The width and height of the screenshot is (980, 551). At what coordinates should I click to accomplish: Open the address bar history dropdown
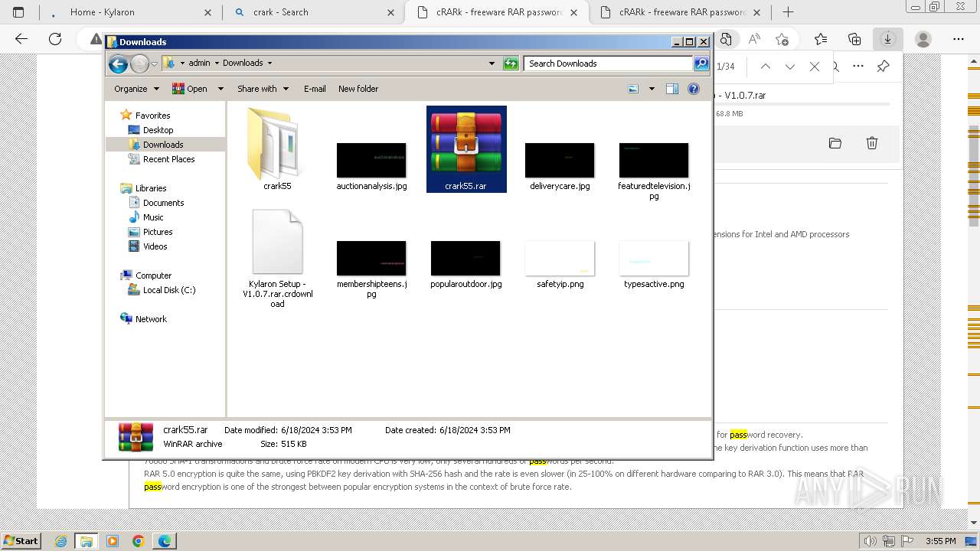(492, 64)
